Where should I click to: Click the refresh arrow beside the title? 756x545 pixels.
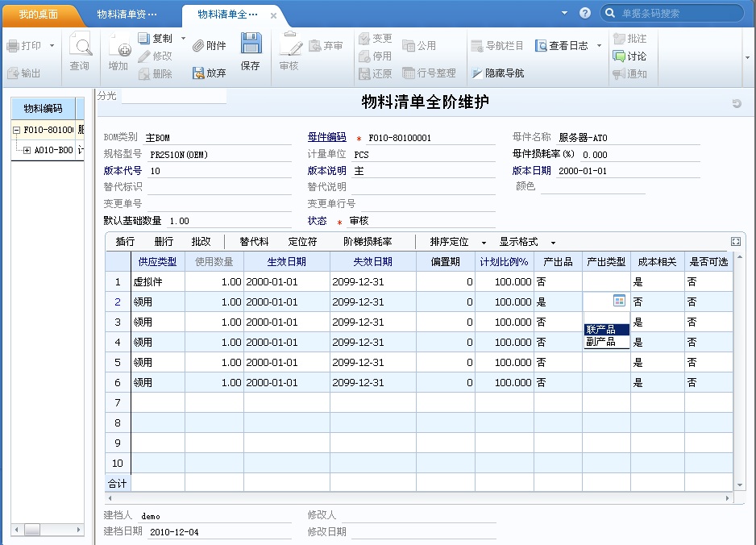tap(736, 103)
